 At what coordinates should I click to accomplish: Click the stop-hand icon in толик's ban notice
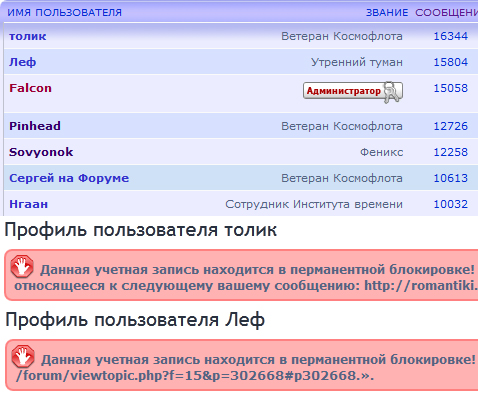click(x=22, y=267)
